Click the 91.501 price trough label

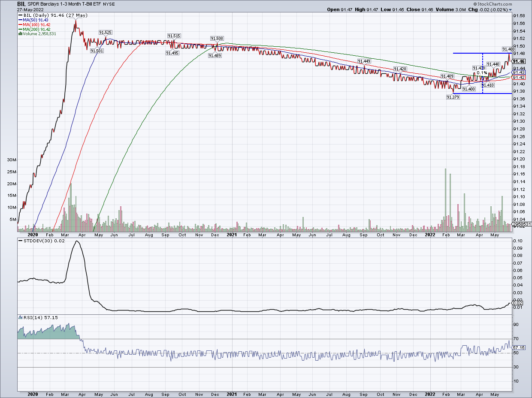tap(97, 51)
